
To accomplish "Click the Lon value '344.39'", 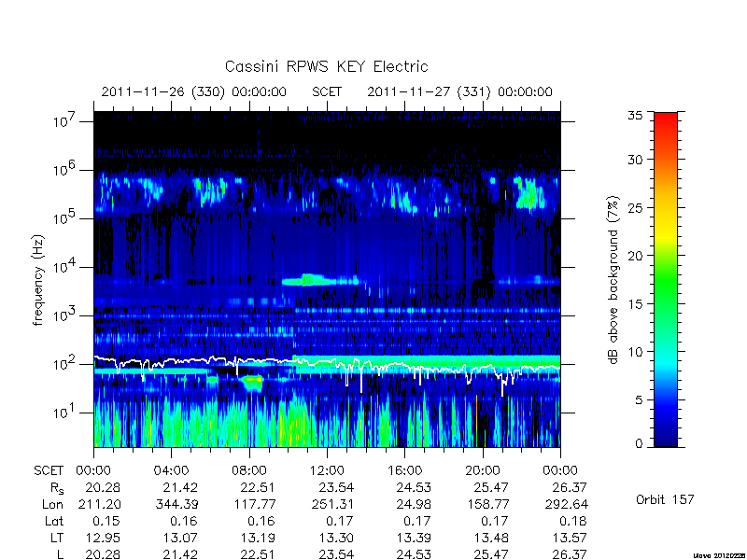I will click(x=176, y=504).
